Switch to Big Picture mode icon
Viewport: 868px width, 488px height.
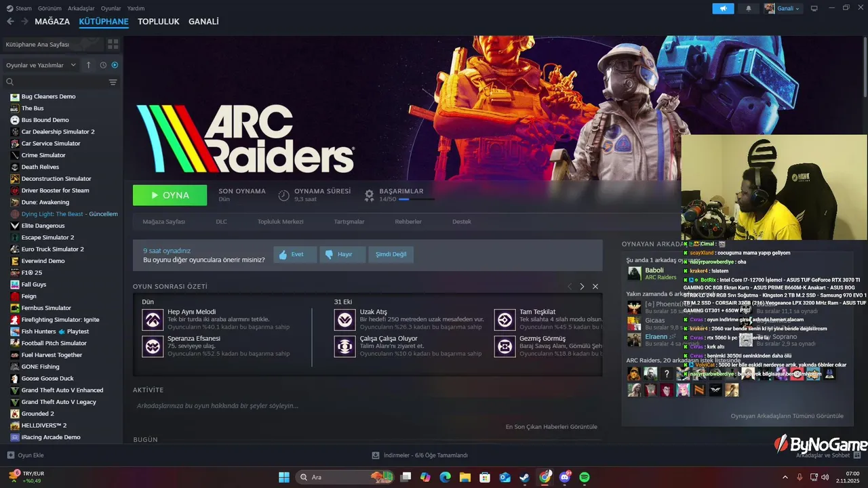click(x=814, y=8)
